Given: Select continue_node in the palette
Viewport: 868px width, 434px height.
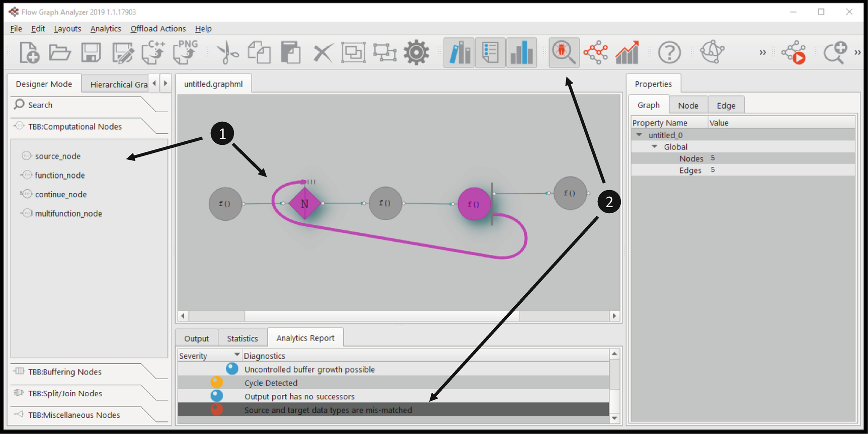Looking at the screenshot, I should [53, 194].
